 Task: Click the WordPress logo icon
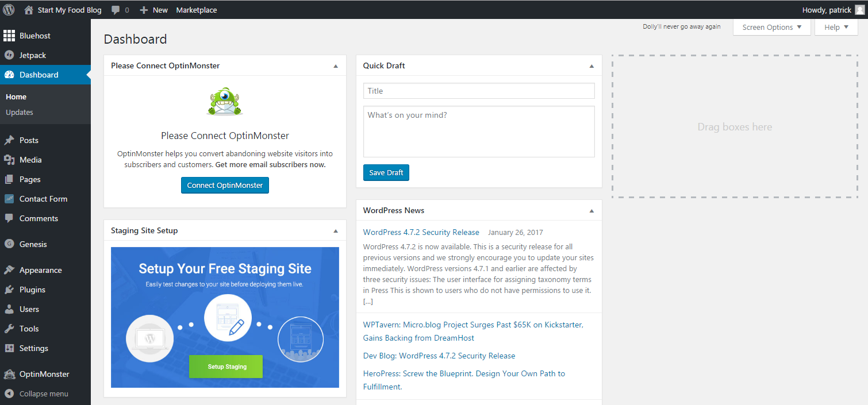click(9, 10)
